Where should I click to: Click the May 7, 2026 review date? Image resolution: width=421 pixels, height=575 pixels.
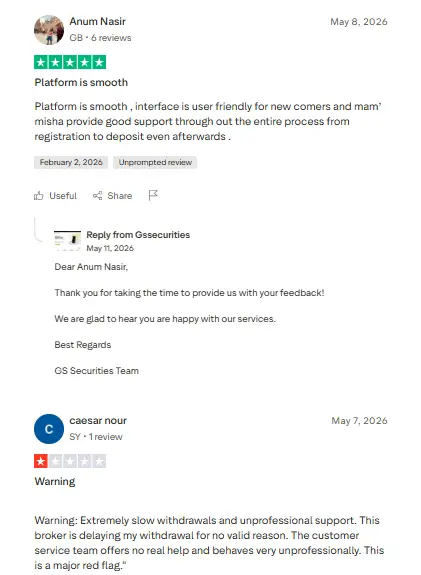(x=359, y=421)
